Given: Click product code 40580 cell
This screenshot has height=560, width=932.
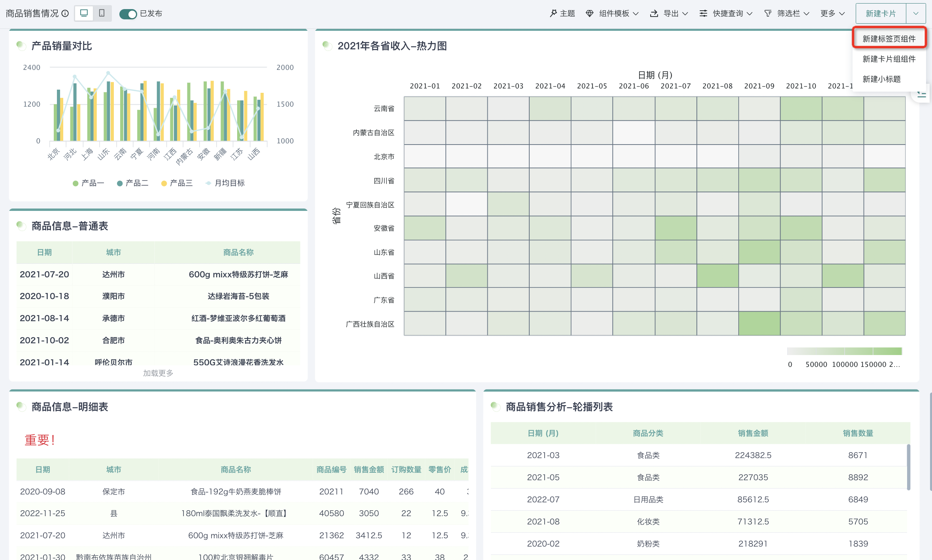Looking at the screenshot, I should click(331, 513).
